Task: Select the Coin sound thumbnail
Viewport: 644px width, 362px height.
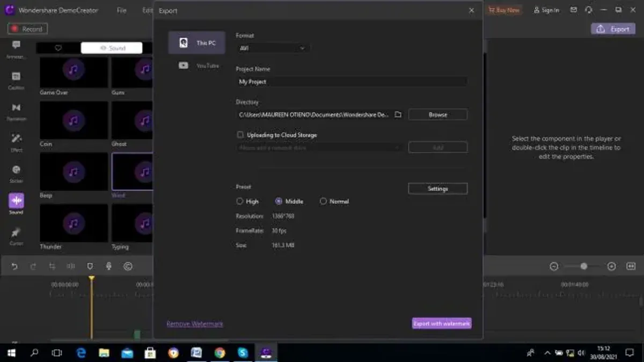Action: (74, 121)
